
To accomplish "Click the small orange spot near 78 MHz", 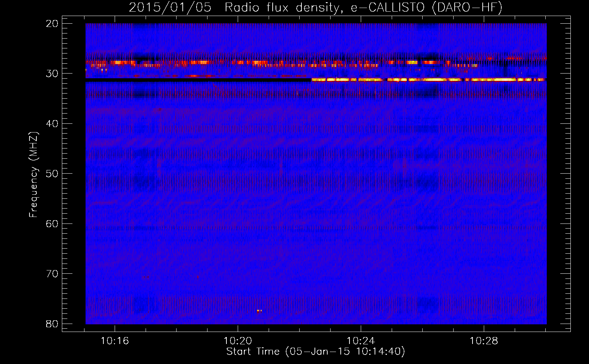I will pos(259,310).
